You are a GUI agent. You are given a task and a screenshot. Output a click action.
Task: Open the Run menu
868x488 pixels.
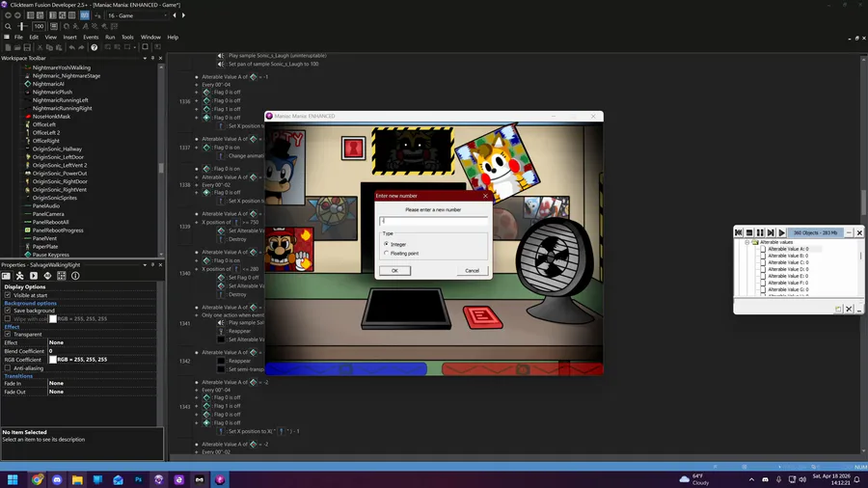[110, 37]
